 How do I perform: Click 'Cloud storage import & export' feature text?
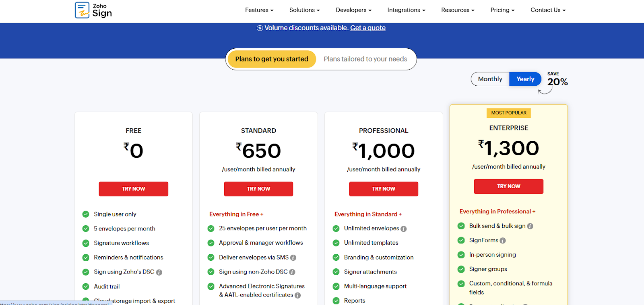(134, 301)
